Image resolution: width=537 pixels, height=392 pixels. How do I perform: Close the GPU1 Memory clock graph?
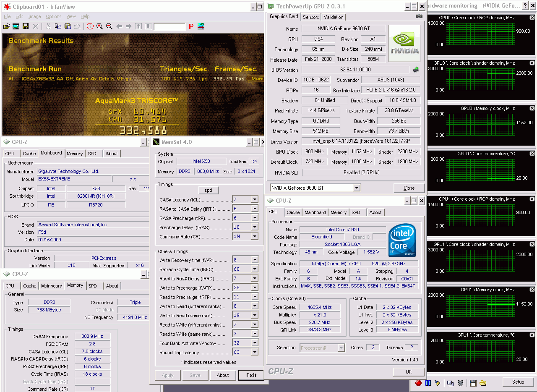click(x=532, y=290)
